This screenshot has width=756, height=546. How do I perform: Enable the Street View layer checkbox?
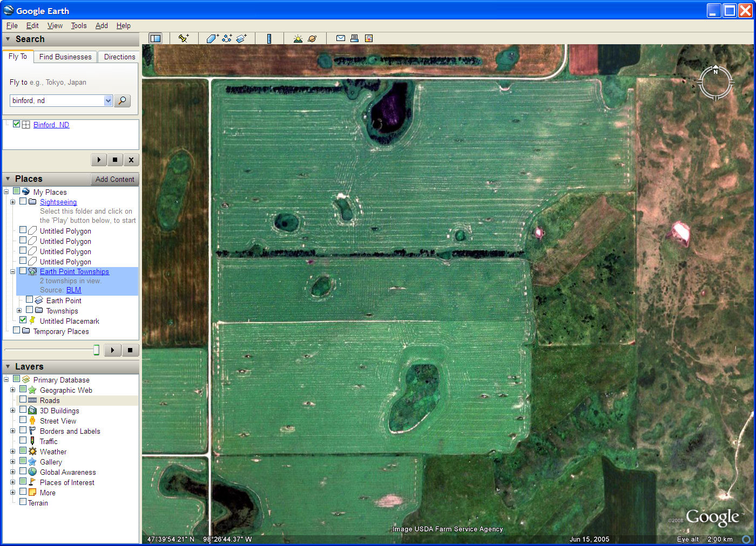[x=23, y=420]
